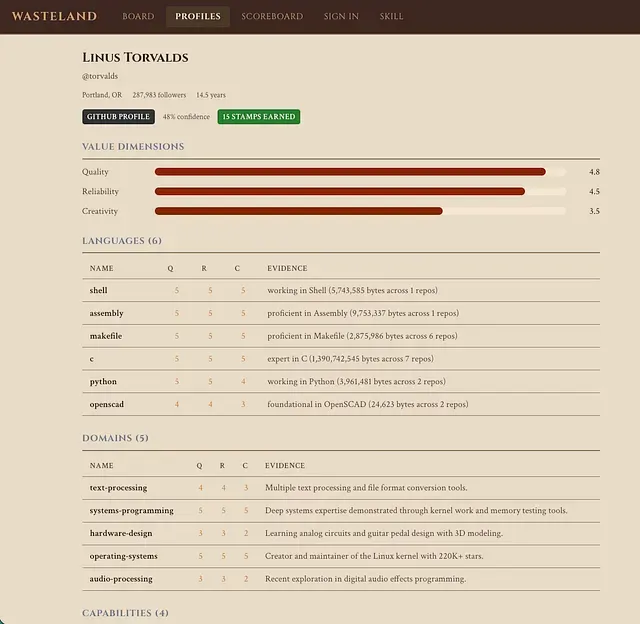Open the Board page
The height and width of the screenshot is (624, 640).
(x=138, y=17)
